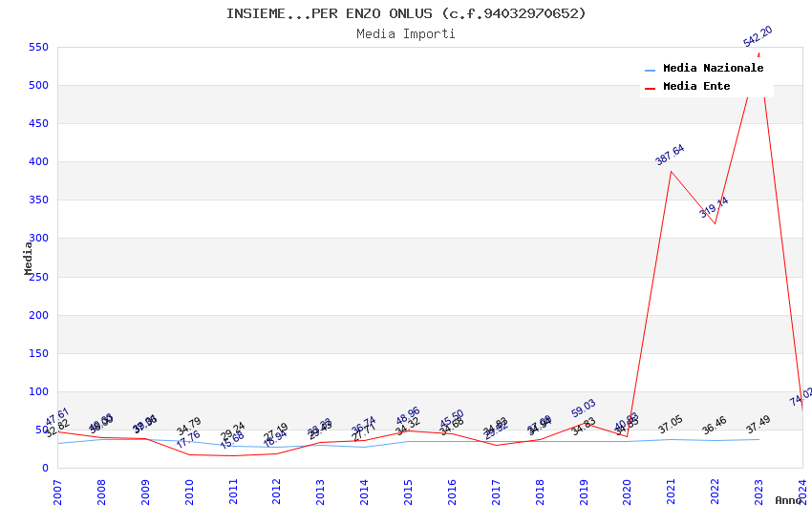Click the 15.68 data label
The width and height of the screenshot is (812, 525).
click(x=231, y=440)
